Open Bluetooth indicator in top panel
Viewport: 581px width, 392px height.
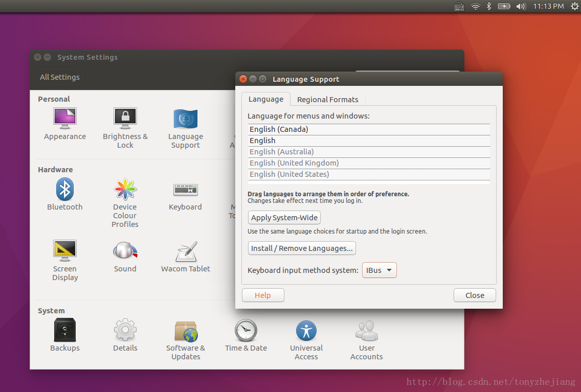489,6
